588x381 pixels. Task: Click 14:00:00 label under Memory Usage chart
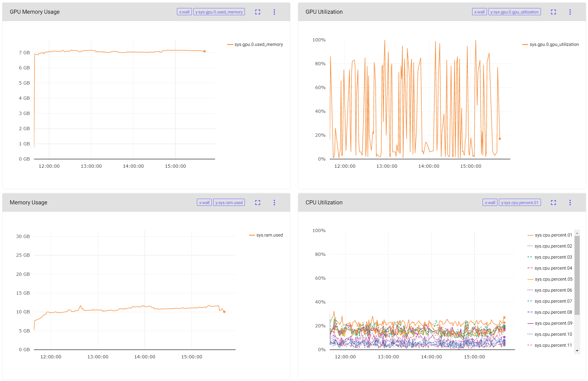click(x=145, y=357)
